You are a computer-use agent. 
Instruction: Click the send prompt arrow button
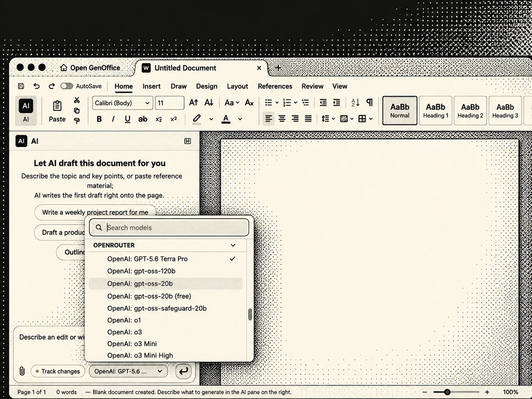tap(184, 371)
